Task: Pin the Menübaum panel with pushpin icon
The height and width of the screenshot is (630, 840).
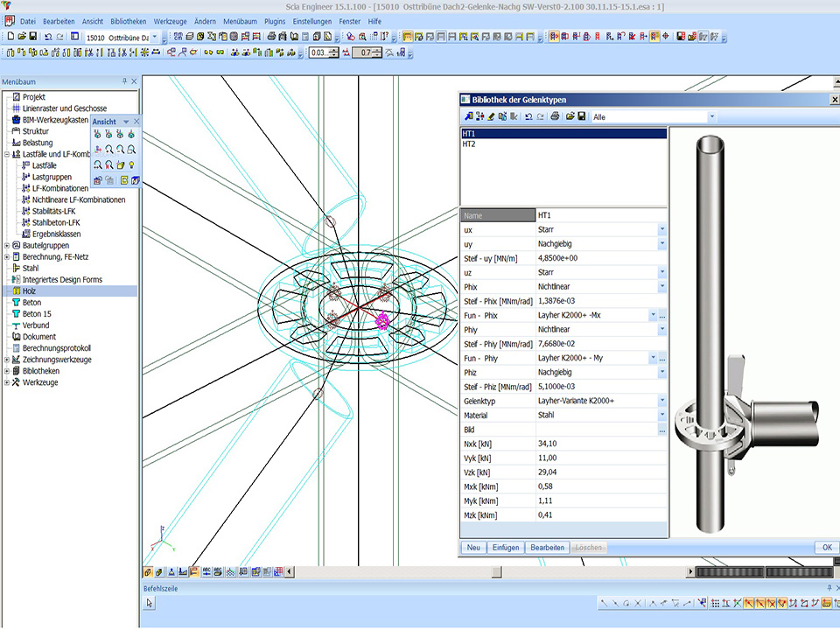Action: pos(124,81)
